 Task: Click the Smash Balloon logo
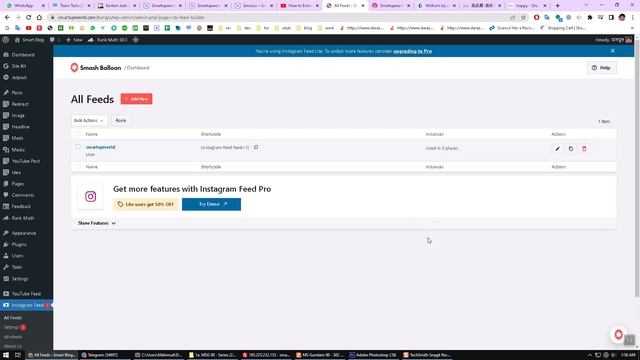96,68
